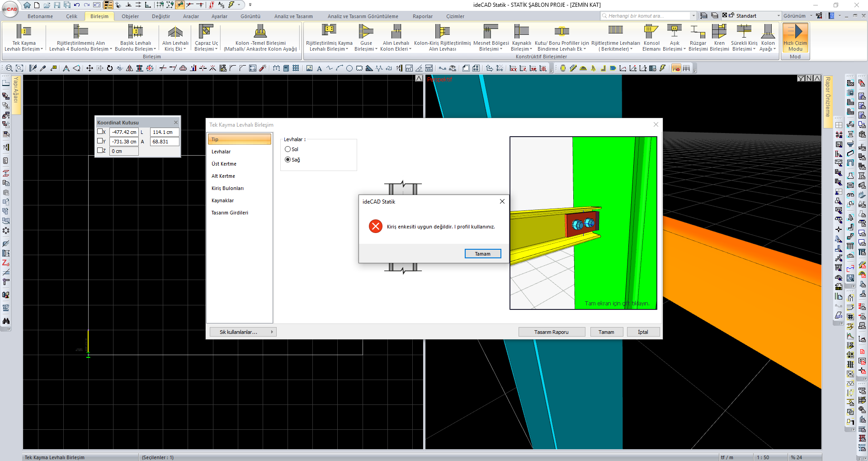Choose the Çapraz Uç Birleşimi icon

[206, 31]
